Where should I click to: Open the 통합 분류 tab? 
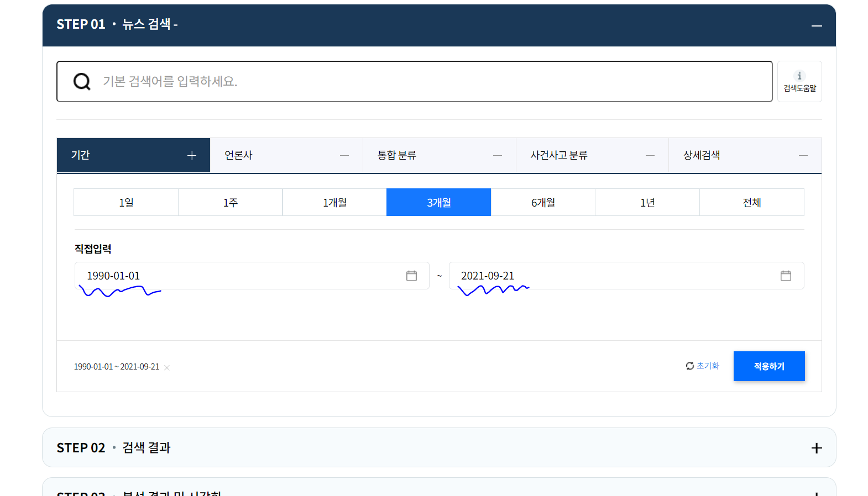[x=440, y=155]
